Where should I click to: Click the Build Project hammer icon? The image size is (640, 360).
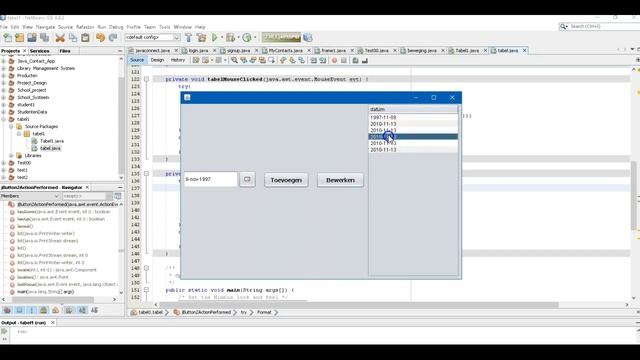188,38
